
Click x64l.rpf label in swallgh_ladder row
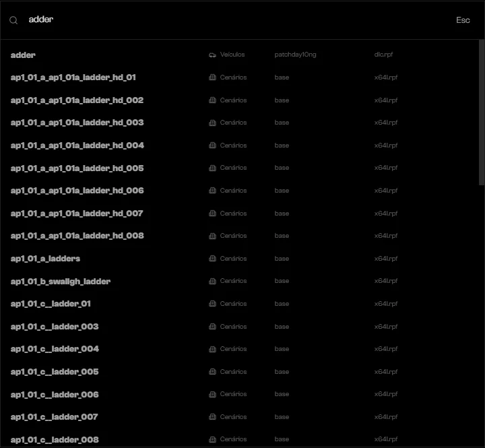tap(386, 281)
